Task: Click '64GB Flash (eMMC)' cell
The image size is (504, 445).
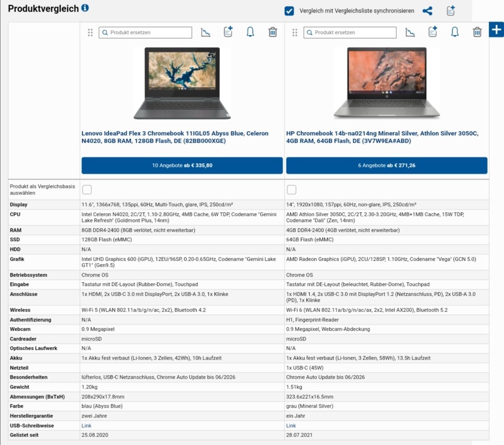Action: click(x=310, y=240)
